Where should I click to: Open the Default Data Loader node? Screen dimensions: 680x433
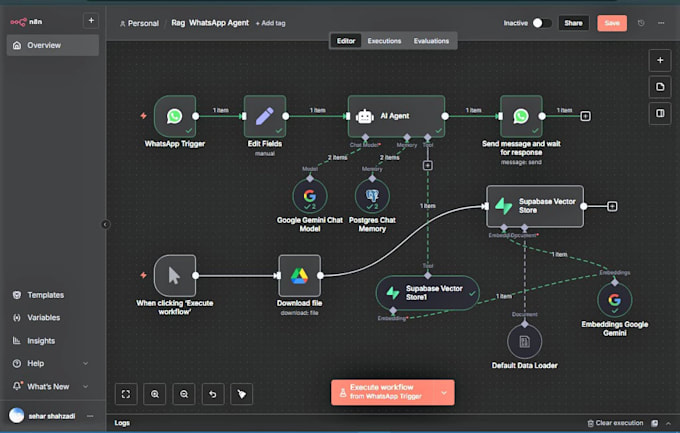tap(524, 341)
